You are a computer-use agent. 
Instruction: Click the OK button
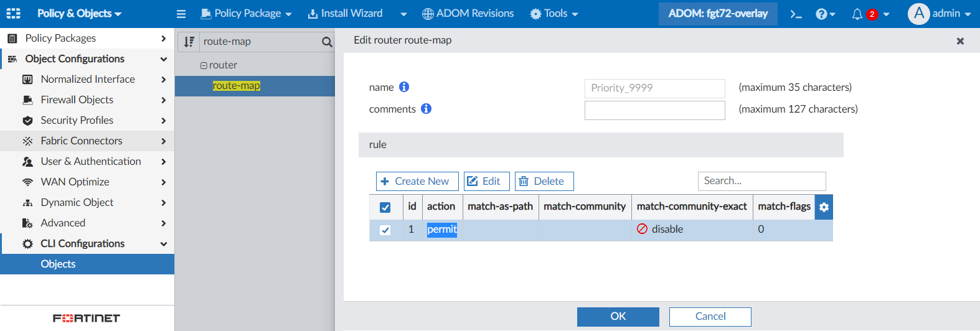[618, 317]
